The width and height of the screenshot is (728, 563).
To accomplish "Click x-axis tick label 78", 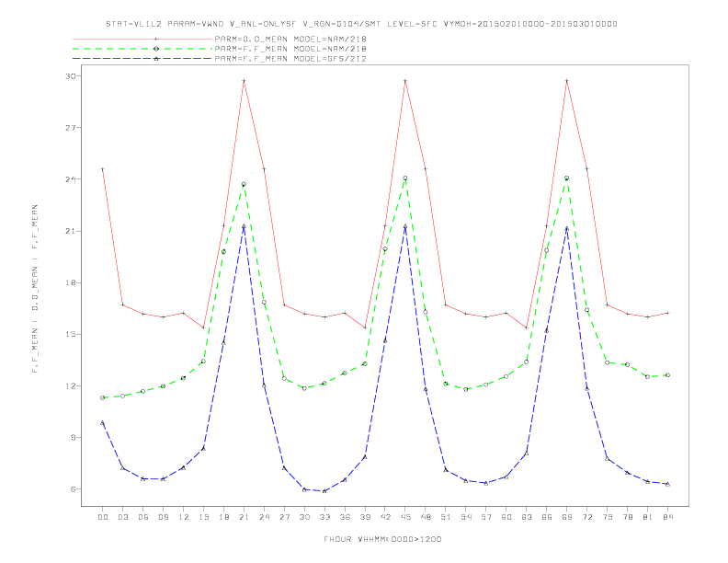I will (627, 517).
